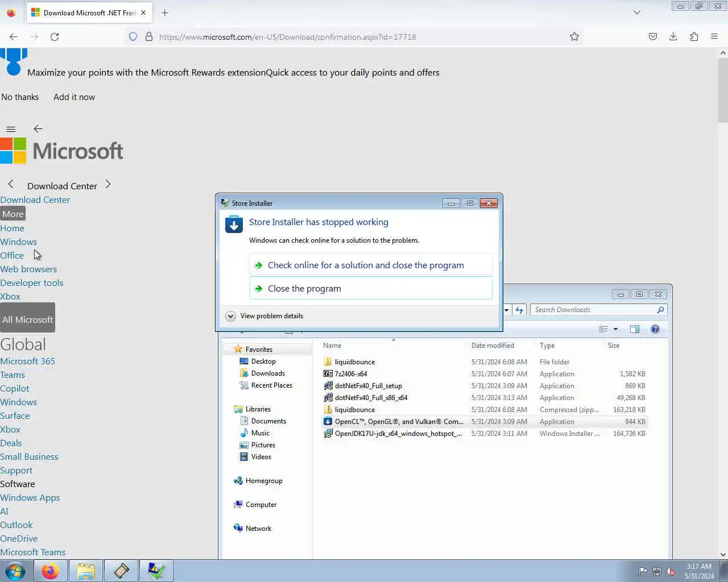Open Explorer help icon
The image size is (728, 582).
tap(655, 329)
